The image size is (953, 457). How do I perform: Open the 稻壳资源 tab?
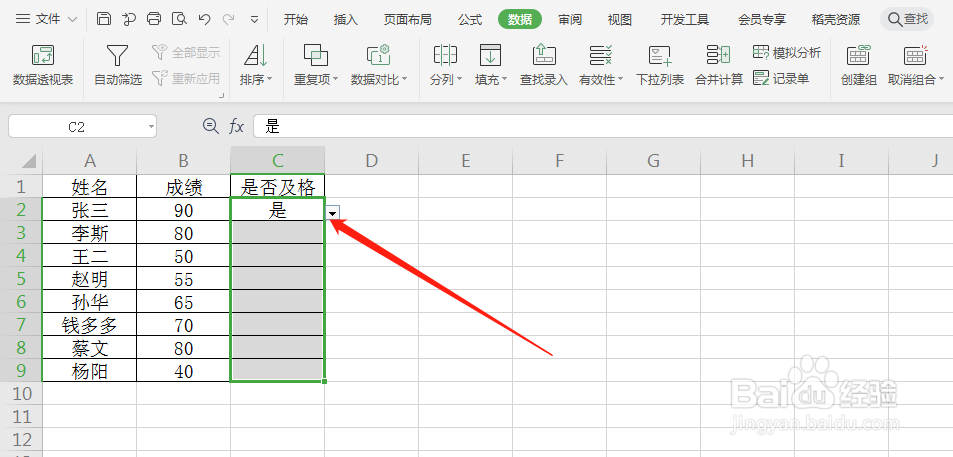pos(836,19)
